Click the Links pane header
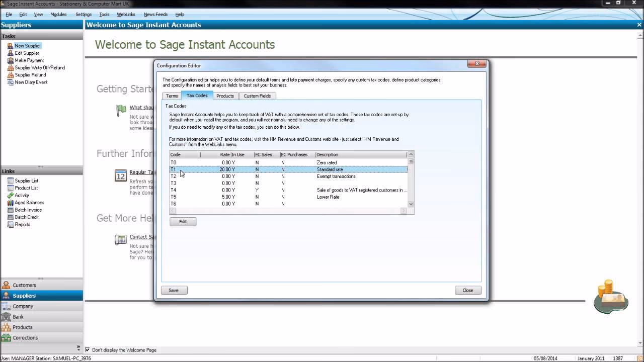 (x=41, y=171)
